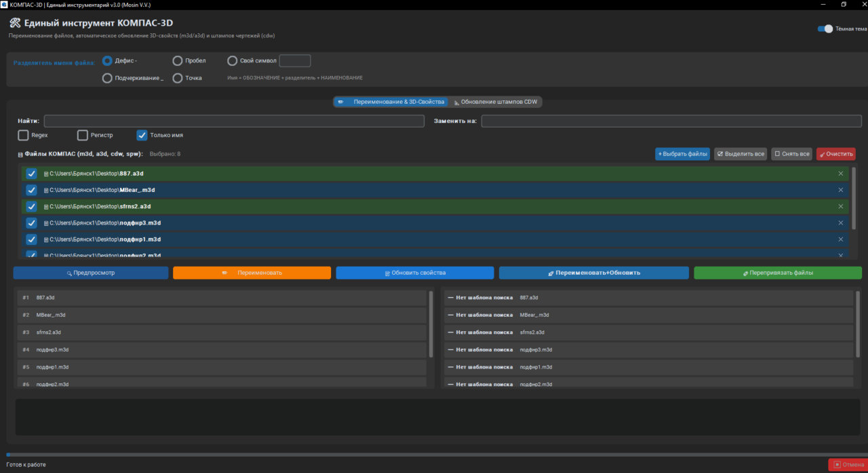This screenshot has width=868, height=473.
Task: Uncheck the Только имя checkbox
Action: 142,135
